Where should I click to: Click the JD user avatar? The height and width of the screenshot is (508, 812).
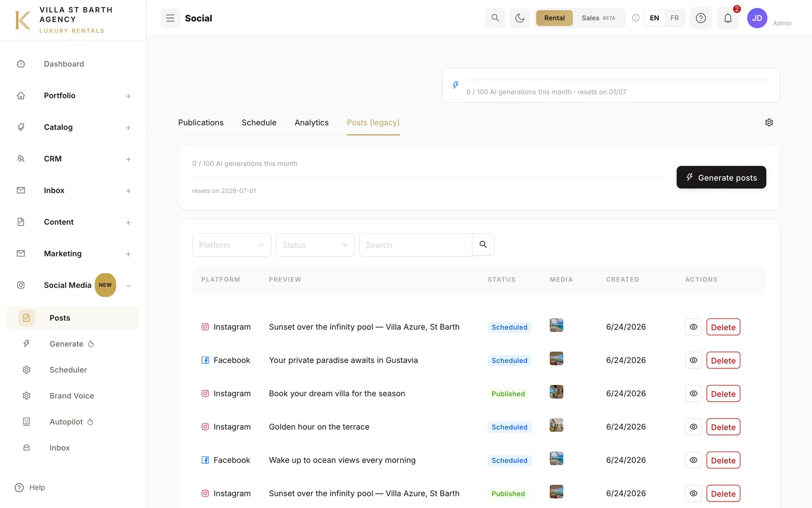pyautogui.click(x=757, y=18)
